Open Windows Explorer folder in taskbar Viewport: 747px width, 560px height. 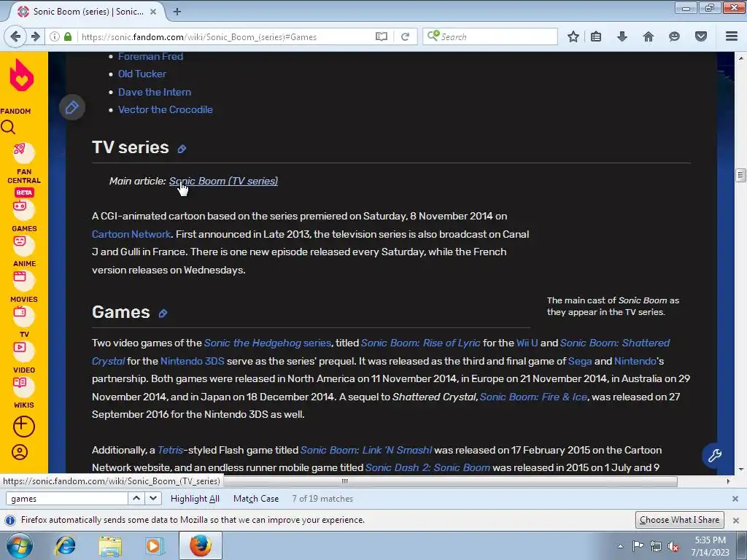point(110,545)
